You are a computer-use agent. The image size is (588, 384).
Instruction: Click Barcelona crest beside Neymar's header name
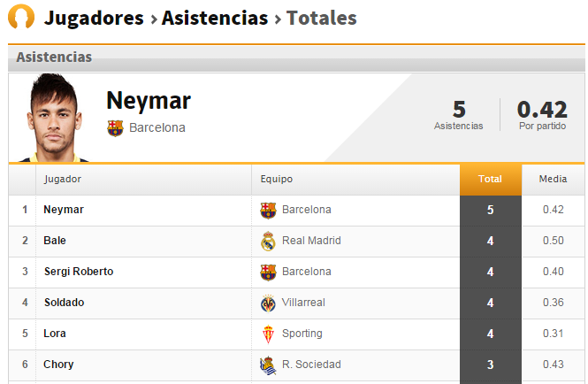115,128
